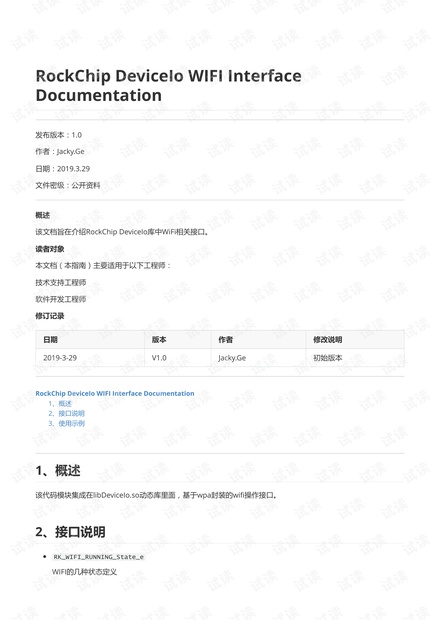Go to the 3、使用示例 contents link
This screenshot has height=620, width=440.
[66, 423]
